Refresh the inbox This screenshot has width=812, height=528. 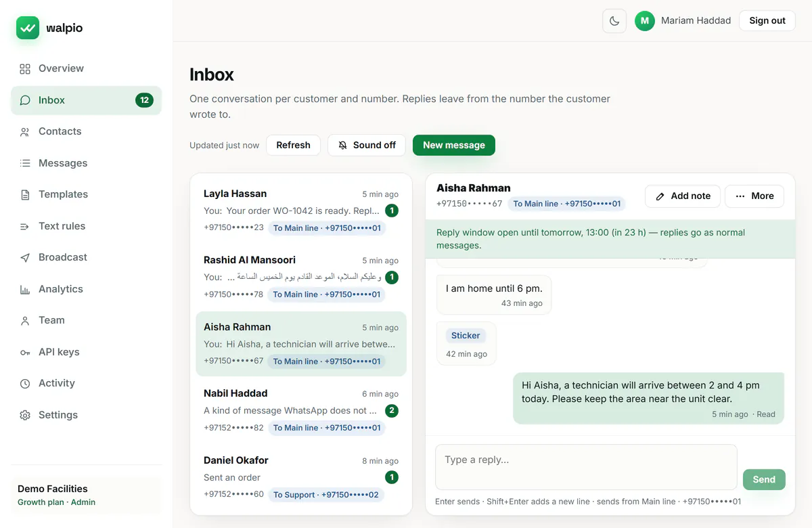[x=294, y=146]
